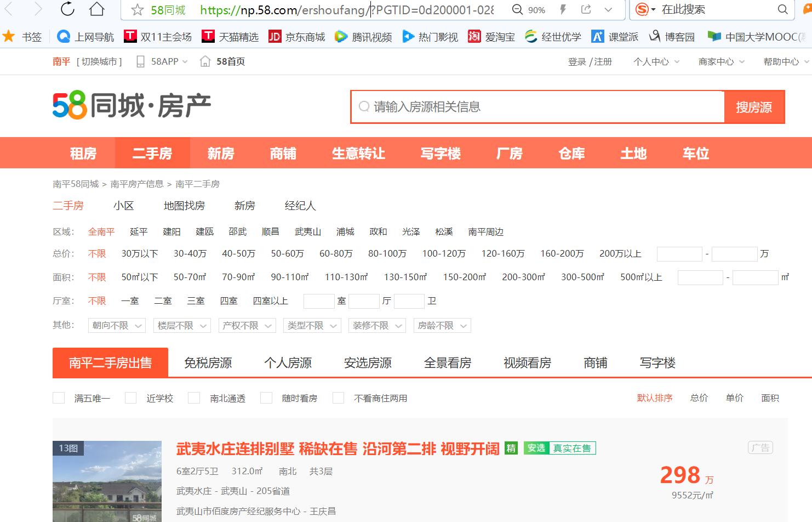The image size is (812, 522).
Task: Click the 搜房源 search button
Action: coord(754,107)
